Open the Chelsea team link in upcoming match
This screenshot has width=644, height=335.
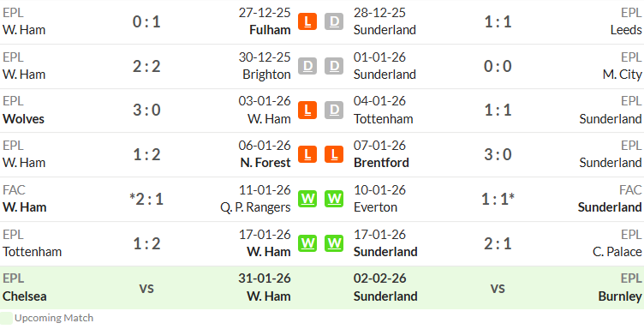coord(24,296)
